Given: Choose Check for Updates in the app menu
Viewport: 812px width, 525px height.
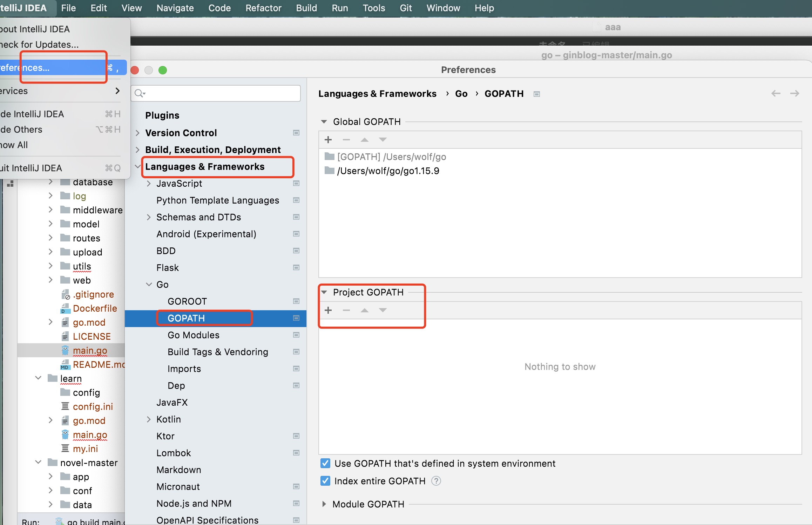Looking at the screenshot, I should click(39, 45).
